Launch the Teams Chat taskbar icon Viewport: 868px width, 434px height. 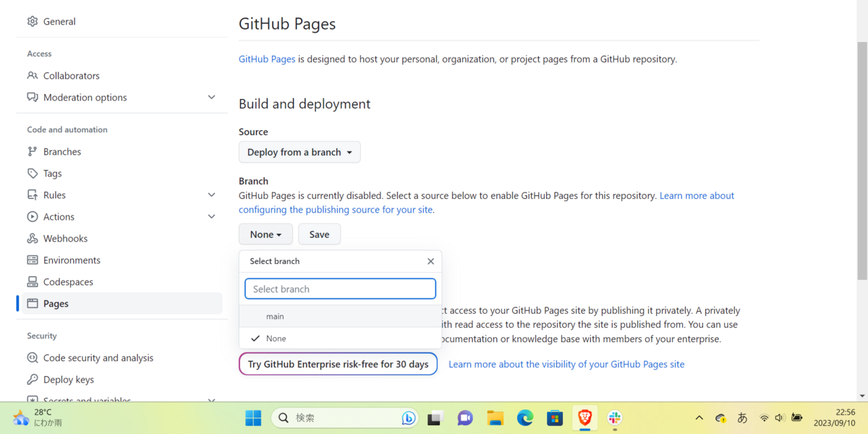[x=464, y=418]
